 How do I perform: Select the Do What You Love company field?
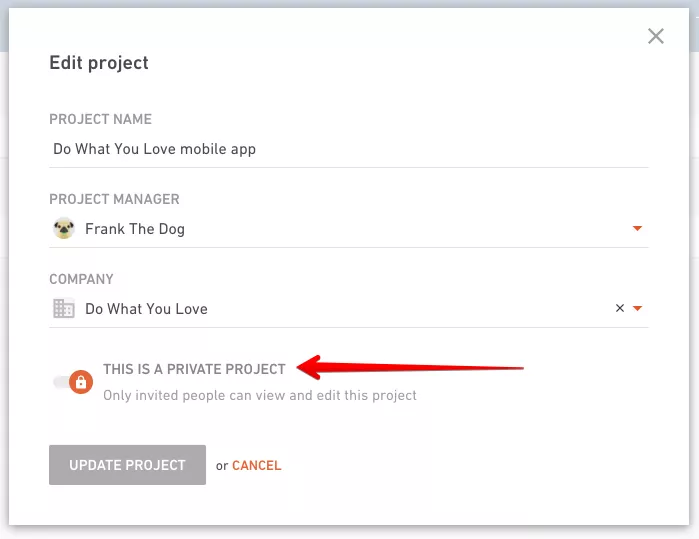click(x=349, y=309)
